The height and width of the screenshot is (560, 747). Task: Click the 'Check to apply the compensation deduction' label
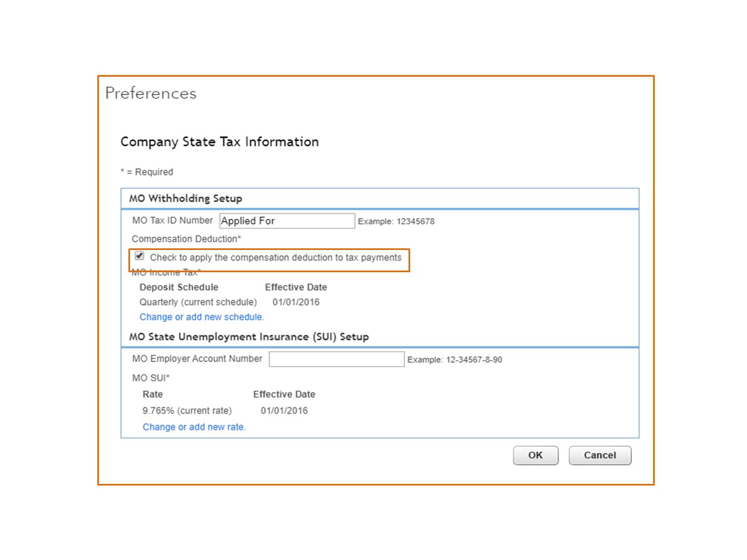click(275, 258)
